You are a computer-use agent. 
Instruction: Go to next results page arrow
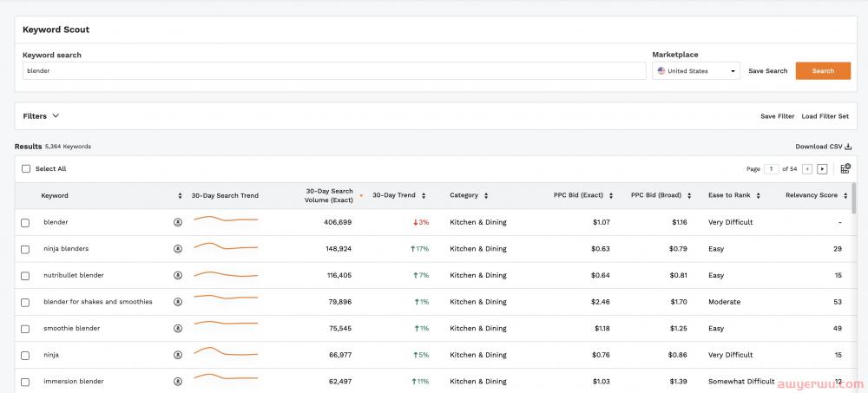822,169
